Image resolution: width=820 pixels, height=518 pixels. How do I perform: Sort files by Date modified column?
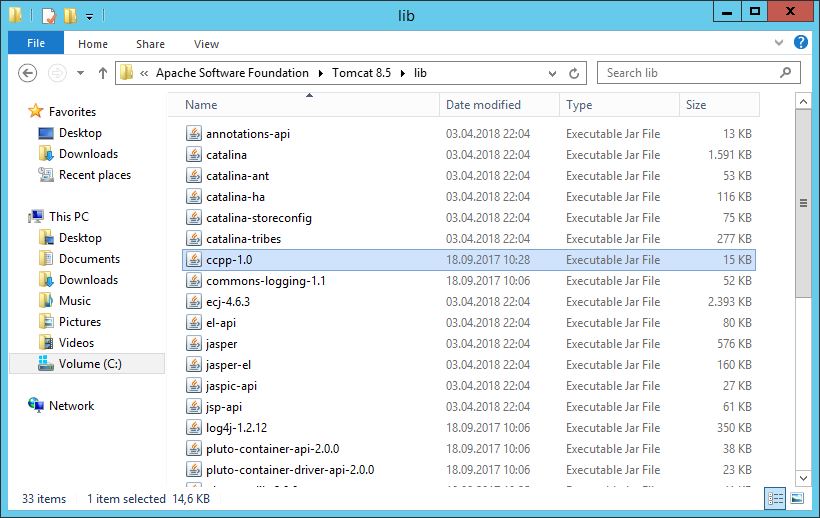(x=499, y=105)
